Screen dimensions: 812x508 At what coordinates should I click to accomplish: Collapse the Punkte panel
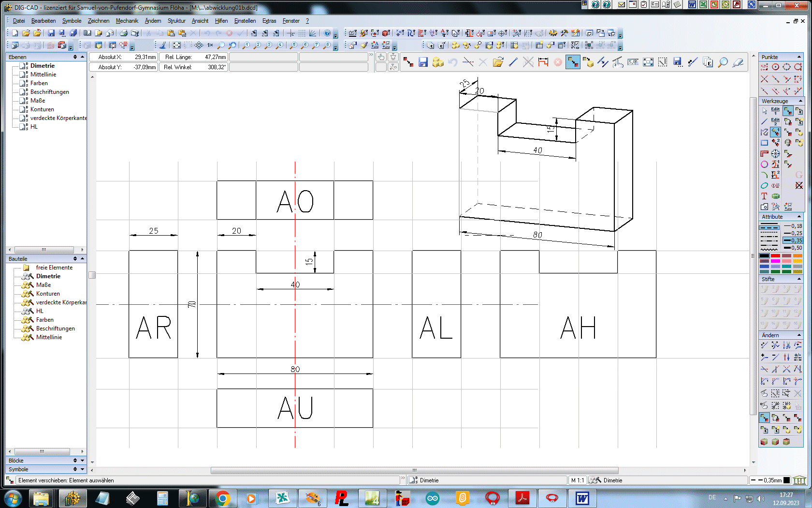pyautogui.click(x=799, y=57)
